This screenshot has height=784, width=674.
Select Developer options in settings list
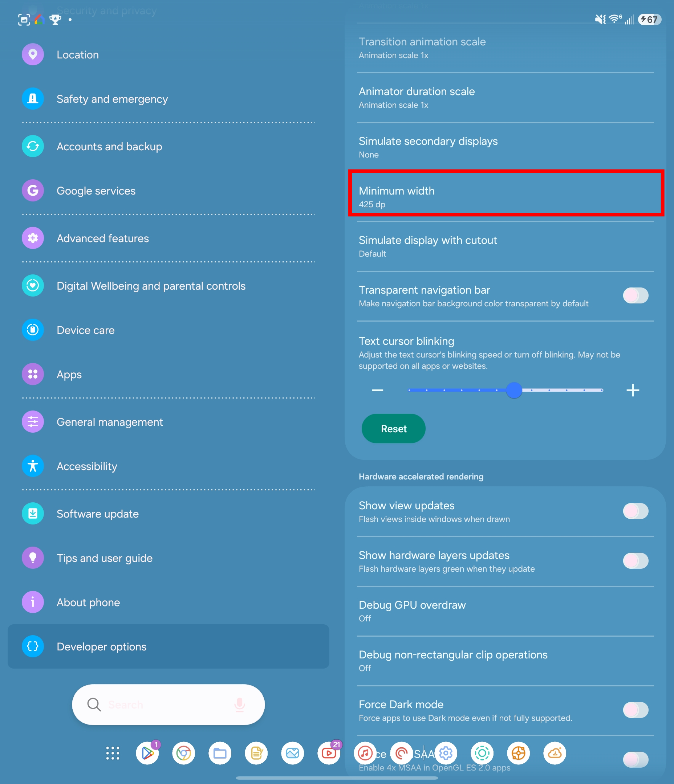click(x=168, y=646)
